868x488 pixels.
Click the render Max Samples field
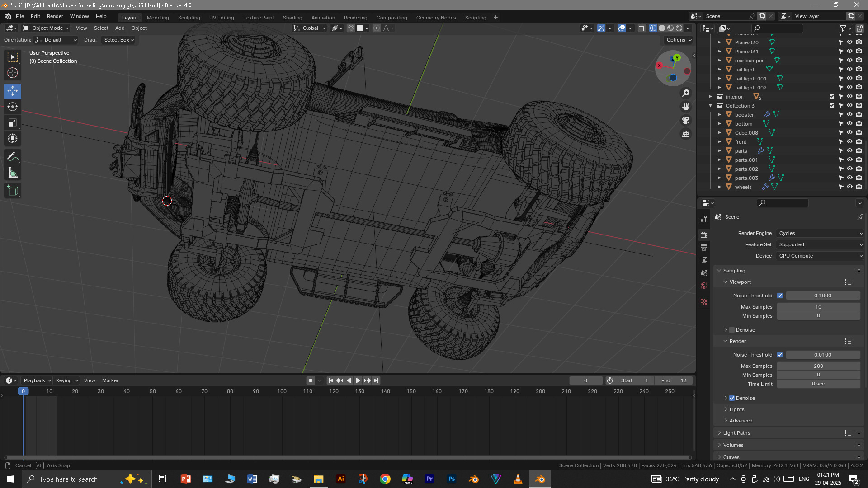pyautogui.click(x=818, y=366)
